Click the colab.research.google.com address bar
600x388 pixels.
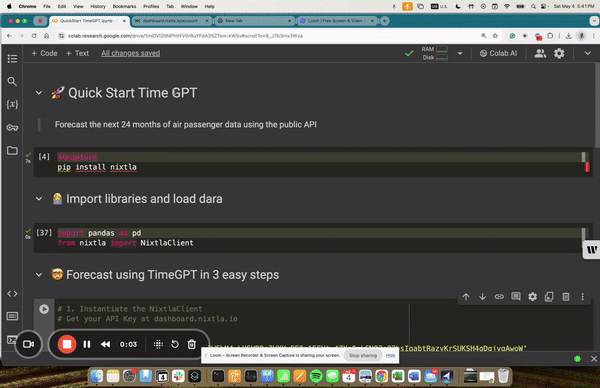(x=268, y=36)
